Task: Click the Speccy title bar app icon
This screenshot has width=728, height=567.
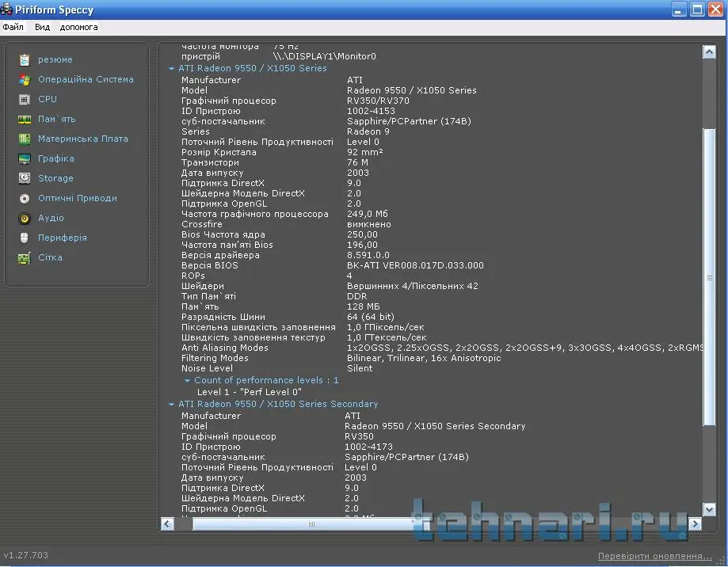Action: 6,10
